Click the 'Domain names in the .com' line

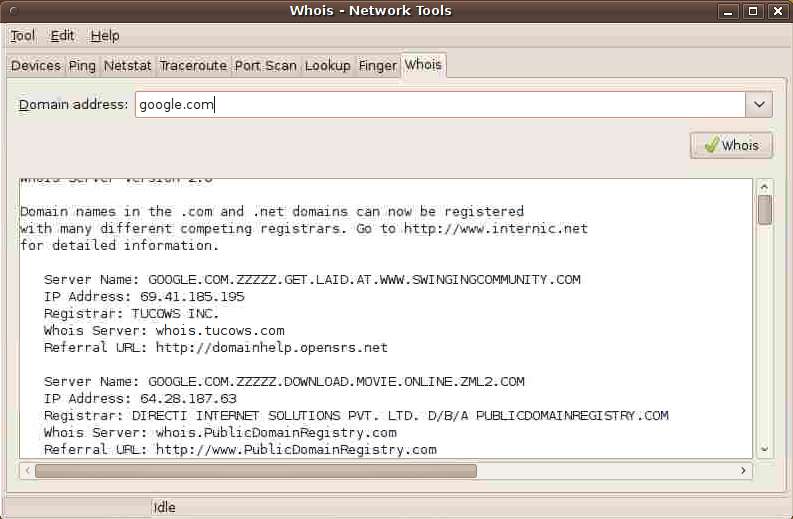coord(272,211)
